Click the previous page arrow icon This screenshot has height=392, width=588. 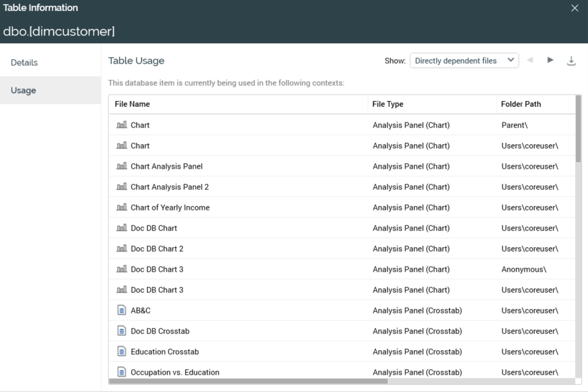click(530, 61)
